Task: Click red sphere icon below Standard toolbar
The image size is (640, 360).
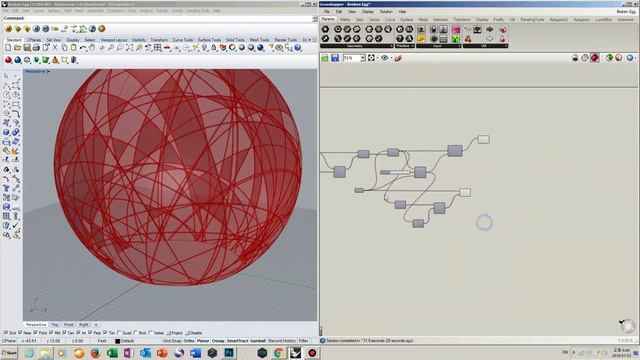Action: click(x=8, y=60)
